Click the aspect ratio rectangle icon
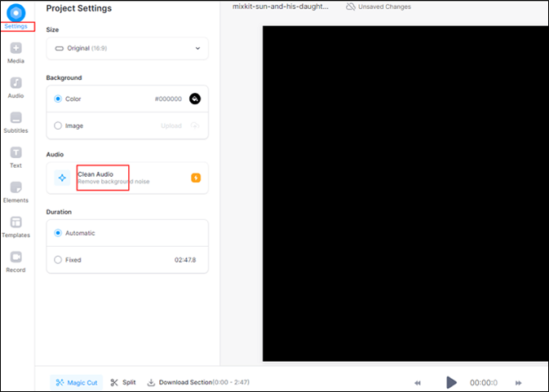Image resolution: width=549 pixels, height=392 pixels. 60,48
